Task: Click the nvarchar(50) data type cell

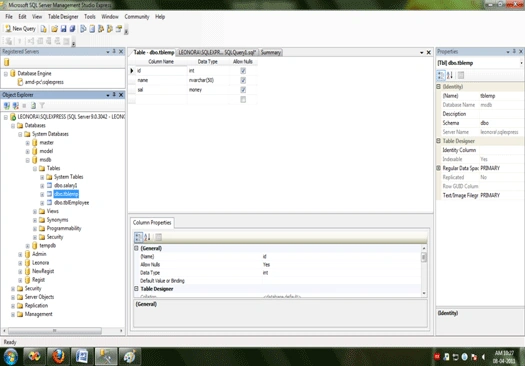Action: pos(208,80)
